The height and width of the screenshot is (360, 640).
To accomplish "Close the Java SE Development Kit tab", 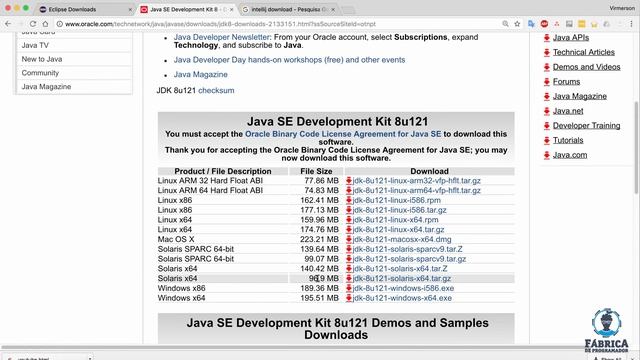I will (232, 9).
